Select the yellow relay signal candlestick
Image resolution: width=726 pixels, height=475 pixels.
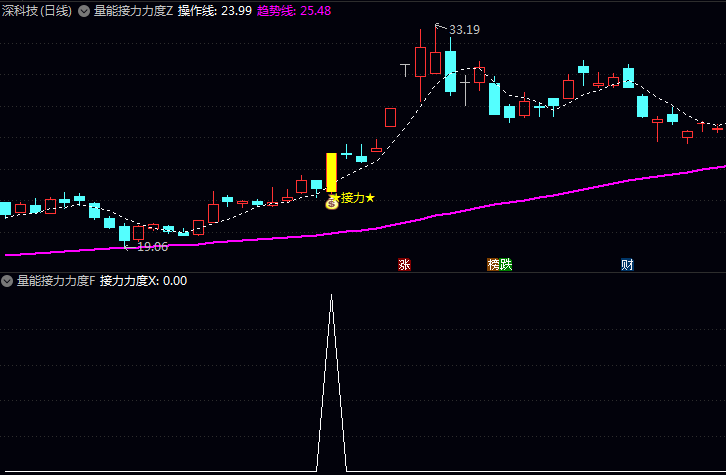tap(332, 173)
